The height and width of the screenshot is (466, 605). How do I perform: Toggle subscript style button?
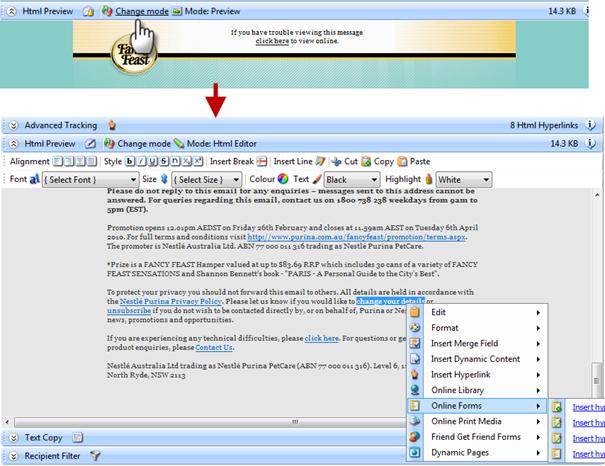pyautogui.click(x=187, y=161)
